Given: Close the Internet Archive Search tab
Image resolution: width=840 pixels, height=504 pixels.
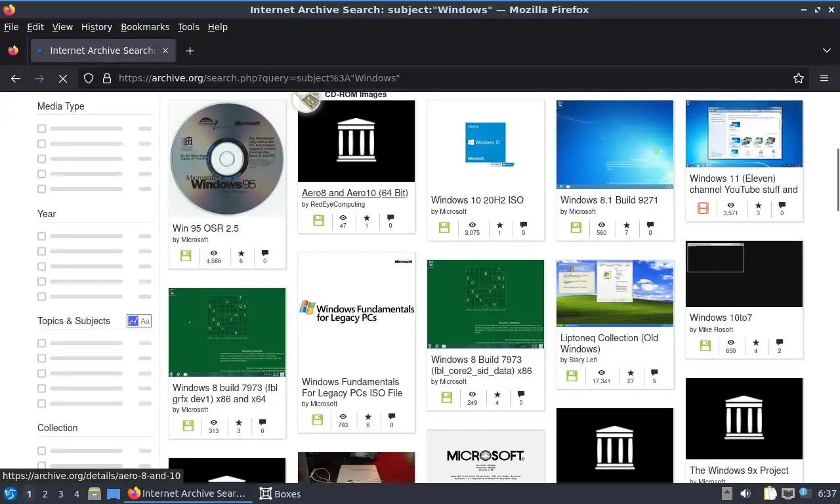Looking at the screenshot, I should click(165, 51).
